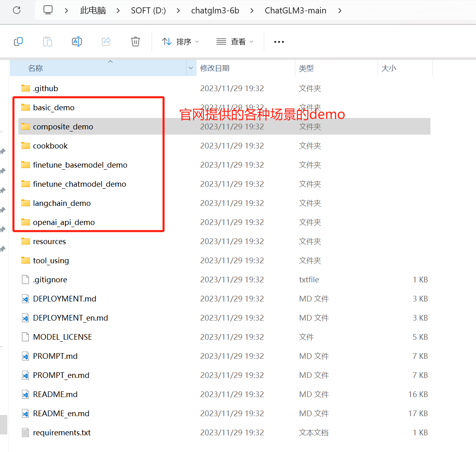This screenshot has height=452, width=476.
Task: Click the Rename icon in the toolbar
Action: (77, 41)
